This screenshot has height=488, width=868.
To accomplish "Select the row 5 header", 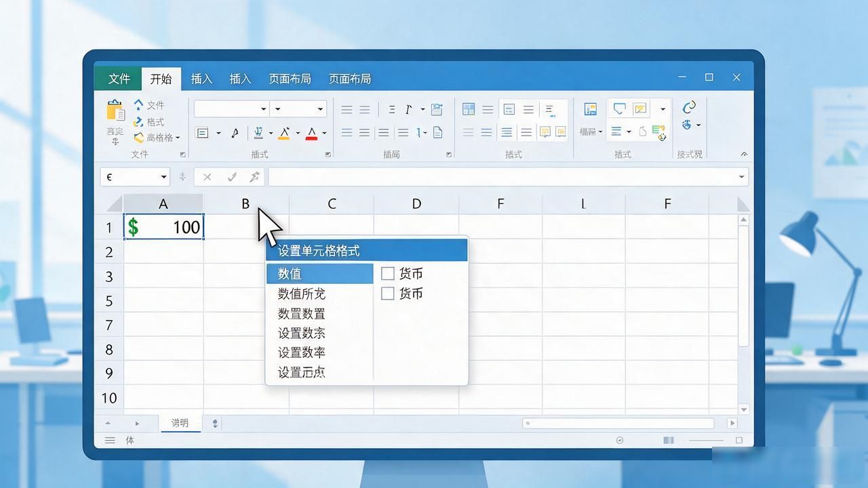I will coord(109,300).
